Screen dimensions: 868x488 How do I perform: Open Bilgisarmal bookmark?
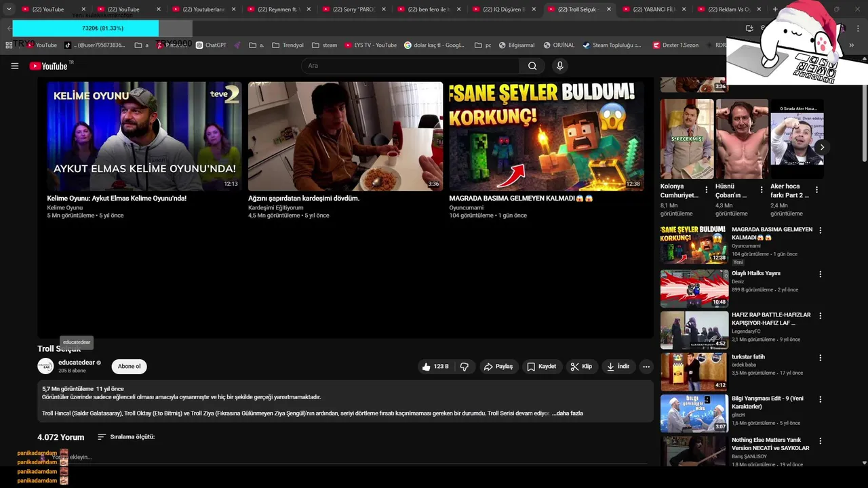(516, 45)
